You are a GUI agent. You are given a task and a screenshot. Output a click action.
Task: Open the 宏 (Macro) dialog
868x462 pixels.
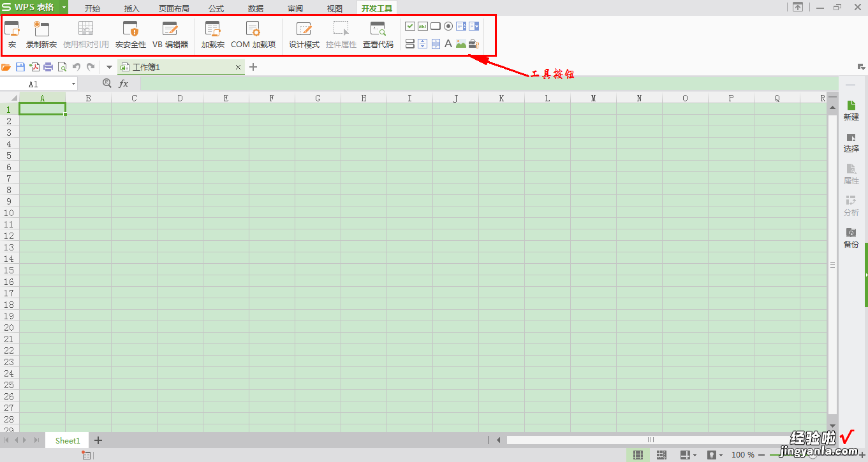[12, 35]
